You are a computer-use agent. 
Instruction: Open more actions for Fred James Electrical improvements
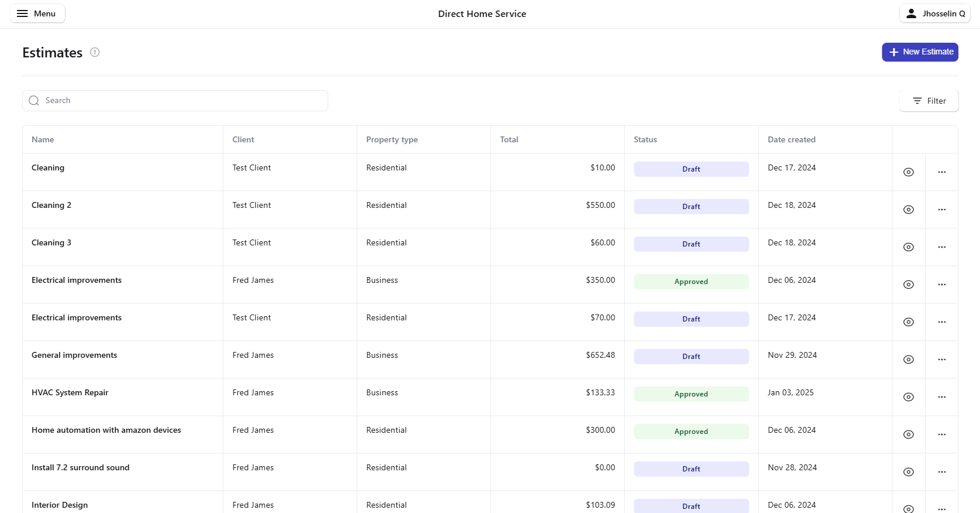941,285
